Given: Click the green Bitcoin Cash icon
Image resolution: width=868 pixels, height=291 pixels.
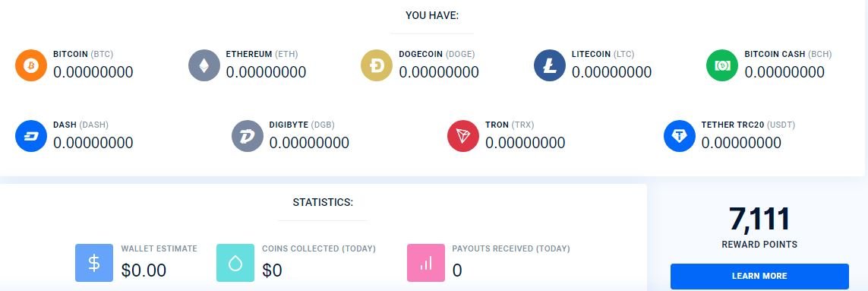Looking at the screenshot, I should click(722, 65).
